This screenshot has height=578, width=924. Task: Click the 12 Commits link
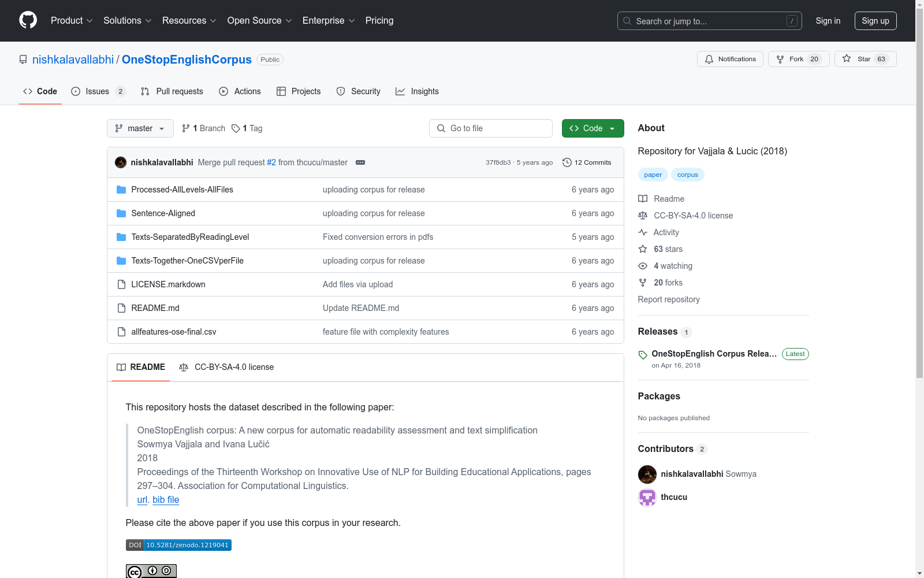tap(587, 162)
